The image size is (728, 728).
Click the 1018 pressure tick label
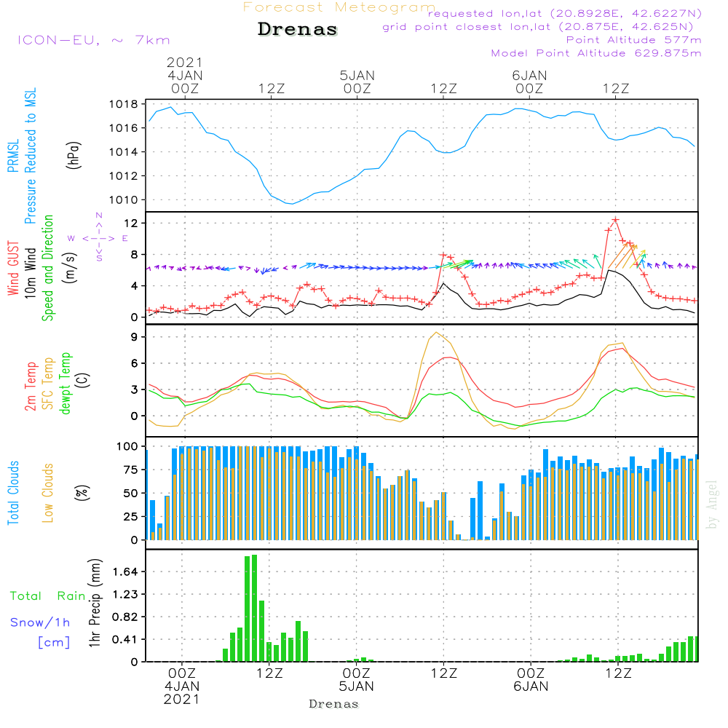coord(124,104)
